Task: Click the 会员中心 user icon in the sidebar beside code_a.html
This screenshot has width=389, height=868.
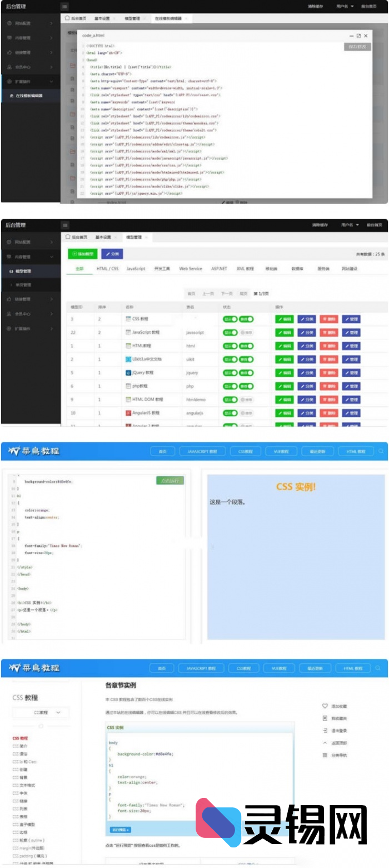Action: click(x=9, y=67)
